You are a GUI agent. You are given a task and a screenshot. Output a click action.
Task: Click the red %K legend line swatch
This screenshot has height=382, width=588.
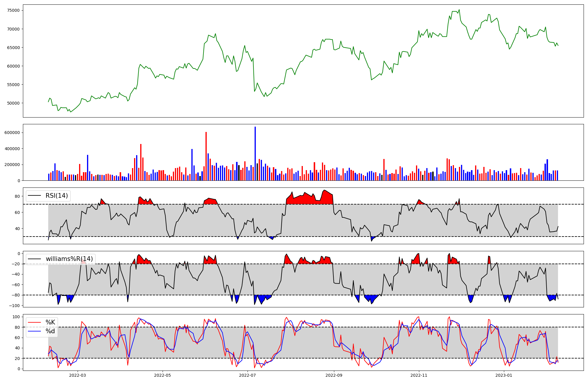[x=34, y=322]
